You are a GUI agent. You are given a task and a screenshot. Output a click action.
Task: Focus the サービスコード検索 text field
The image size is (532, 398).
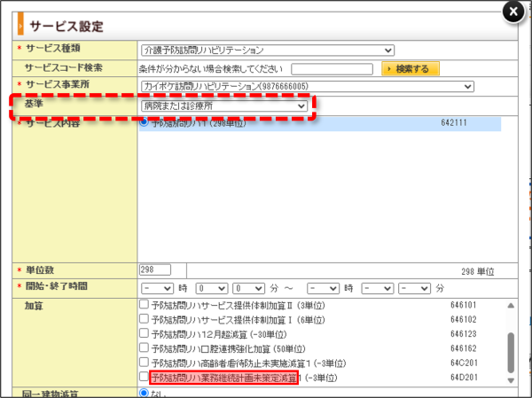(x=332, y=69)
